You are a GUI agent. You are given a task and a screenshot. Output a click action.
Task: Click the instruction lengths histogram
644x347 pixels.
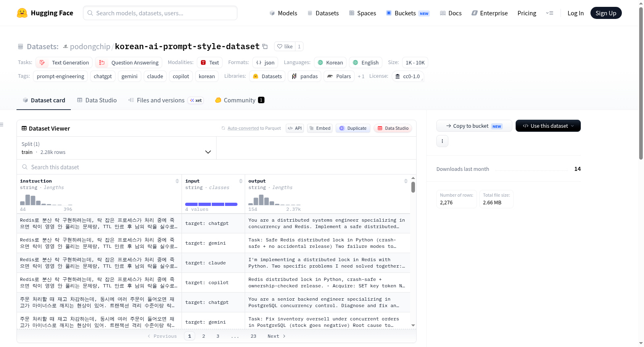[46, 200]
